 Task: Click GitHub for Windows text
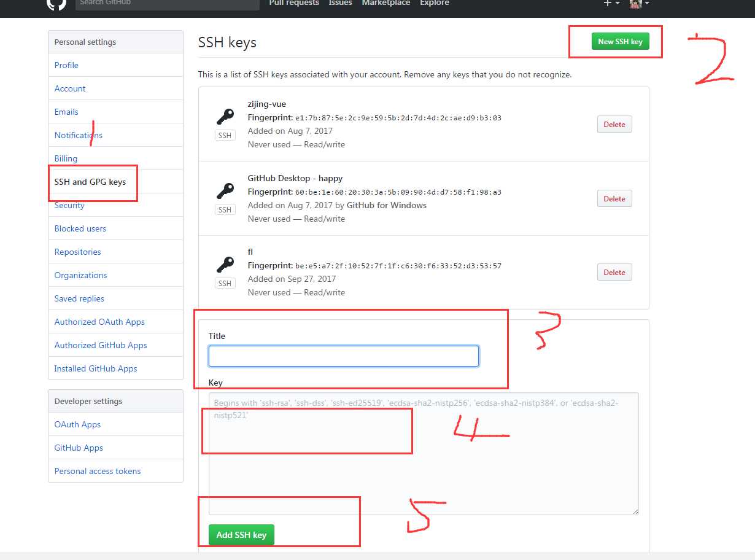click(387, 205)
